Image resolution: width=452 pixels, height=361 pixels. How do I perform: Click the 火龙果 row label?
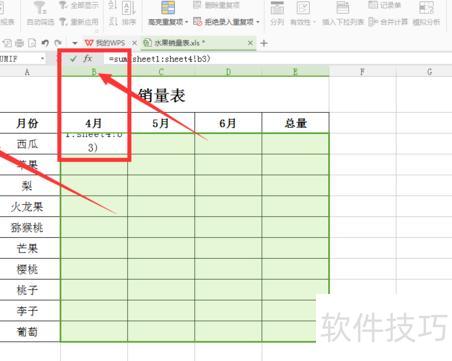click(x=27, y=207)
